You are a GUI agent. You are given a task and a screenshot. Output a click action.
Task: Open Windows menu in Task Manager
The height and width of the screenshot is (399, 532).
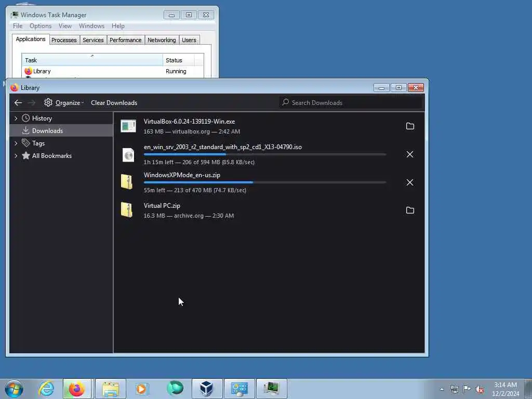(91, 26)
